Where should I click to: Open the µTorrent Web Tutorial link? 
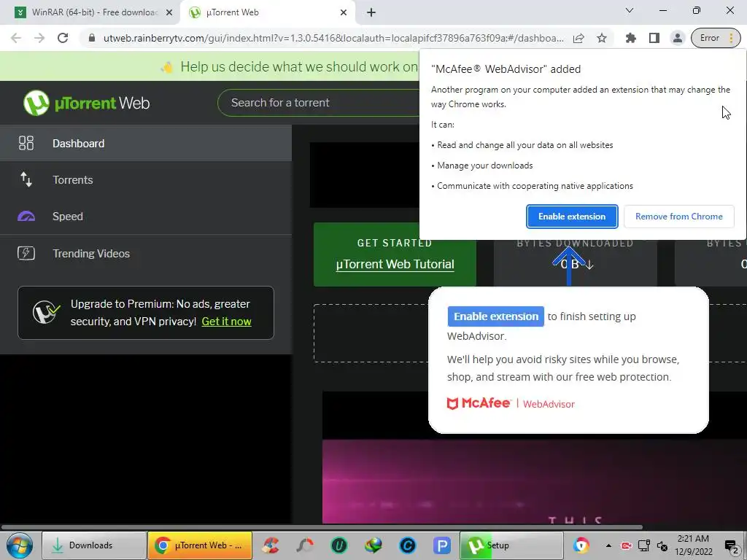pyautogui.click(x=395, y=264)
